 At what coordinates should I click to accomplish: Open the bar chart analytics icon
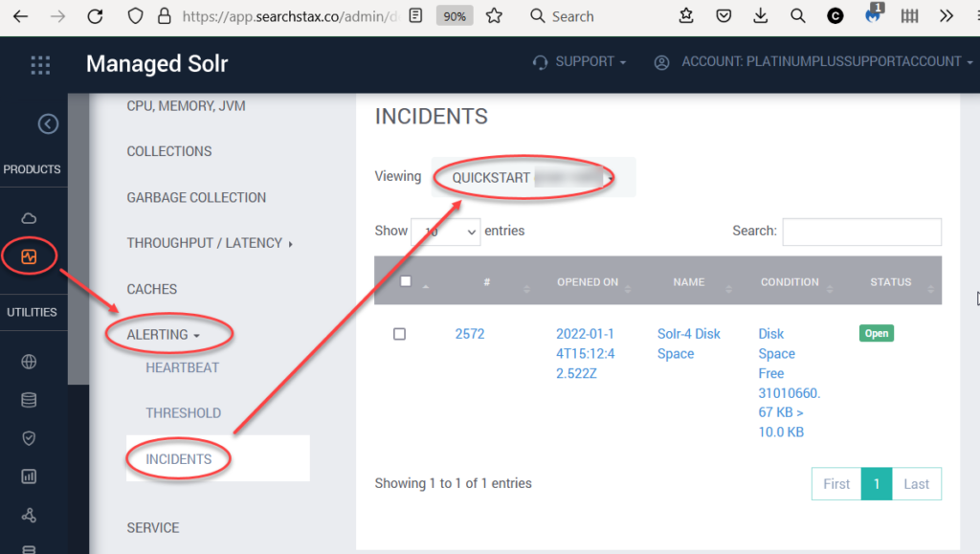[29, 476]
